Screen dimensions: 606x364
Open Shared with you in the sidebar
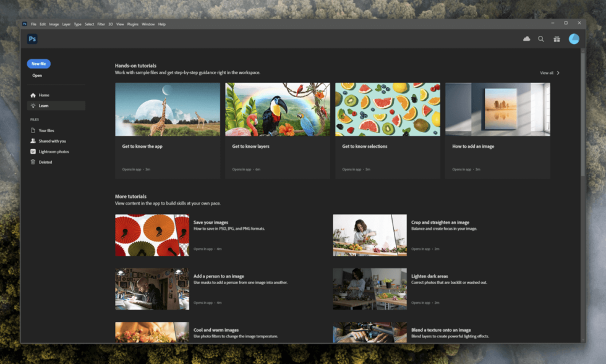coord(49,140)
